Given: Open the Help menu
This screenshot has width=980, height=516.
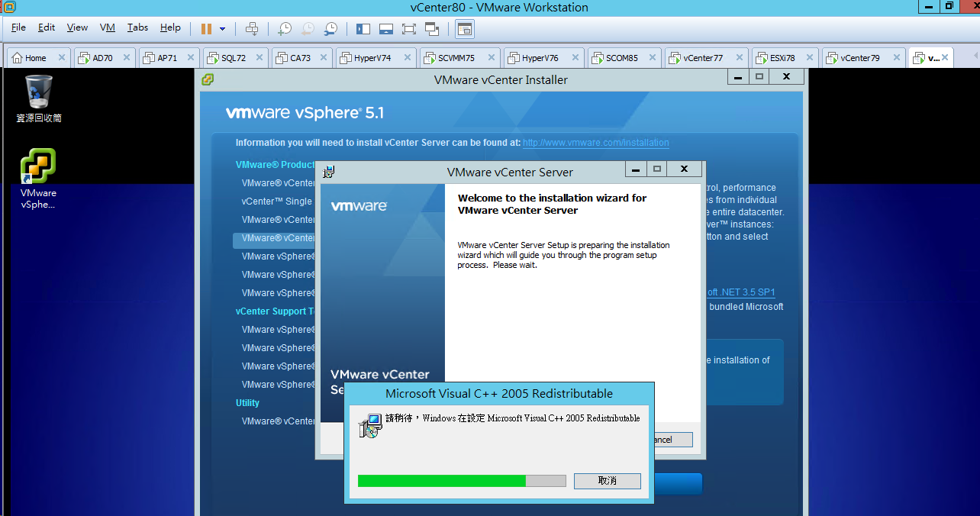Looking at the screenshot, I should [x=170, y=27].
